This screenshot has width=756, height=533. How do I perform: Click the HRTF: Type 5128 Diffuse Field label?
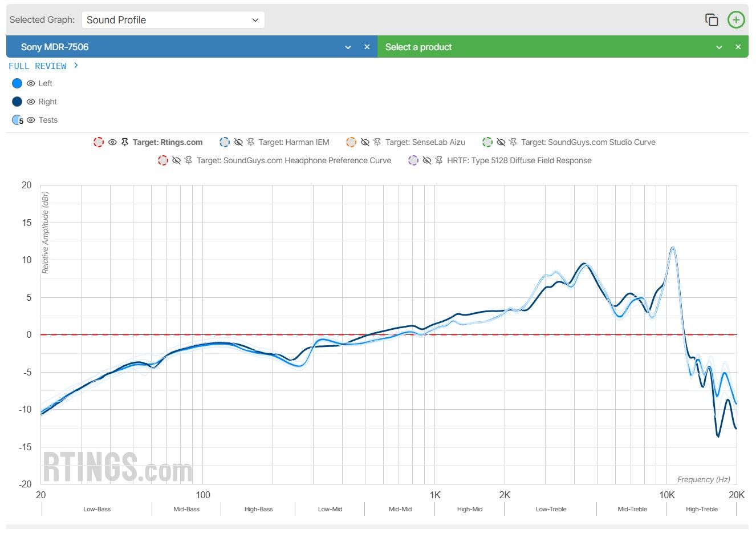coord(519,160)
